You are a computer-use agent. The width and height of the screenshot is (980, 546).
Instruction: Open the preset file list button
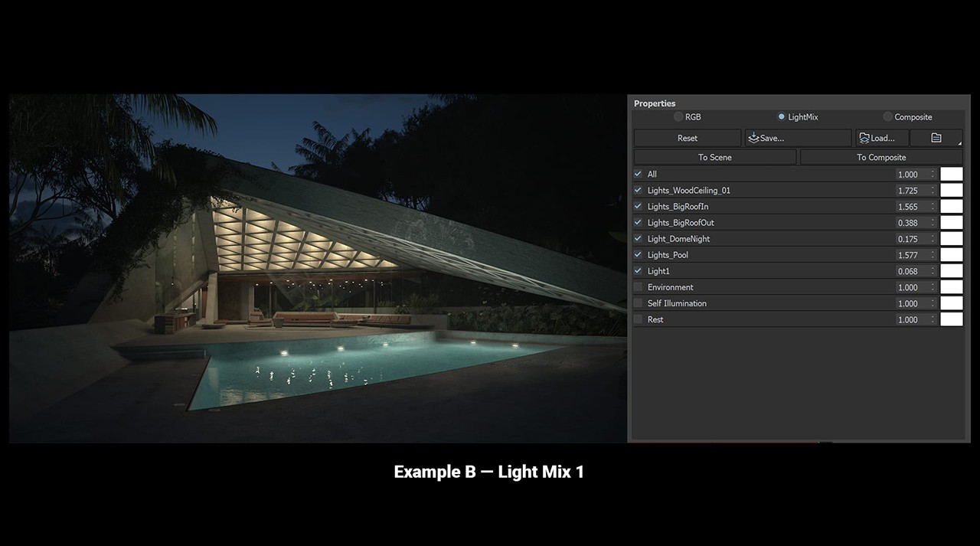[x=936, y=138]
